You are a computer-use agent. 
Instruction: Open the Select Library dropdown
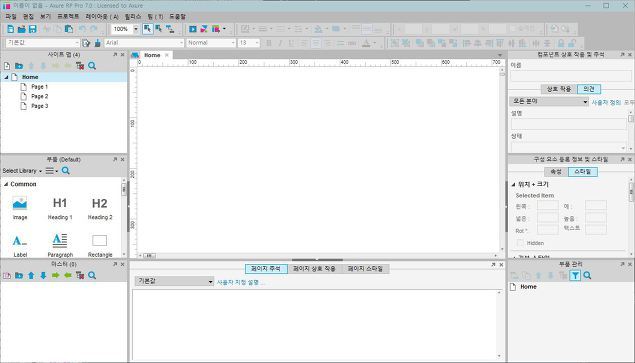pyautogui.click(x=22, y=171)
